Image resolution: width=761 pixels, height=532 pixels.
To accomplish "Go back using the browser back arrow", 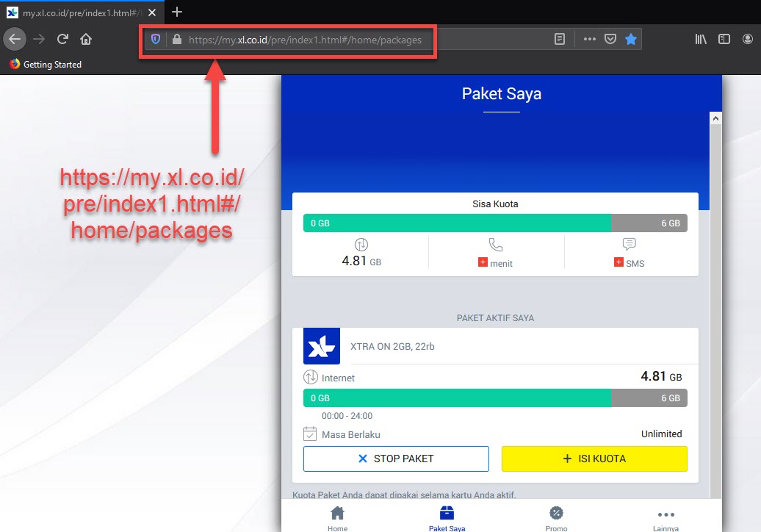I will (15, 39).
